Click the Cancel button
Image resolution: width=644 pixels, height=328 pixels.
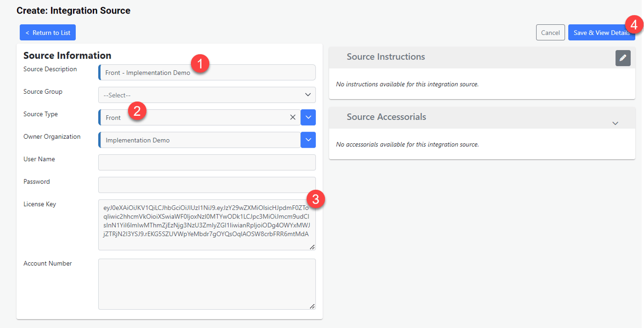click(550, 32)
